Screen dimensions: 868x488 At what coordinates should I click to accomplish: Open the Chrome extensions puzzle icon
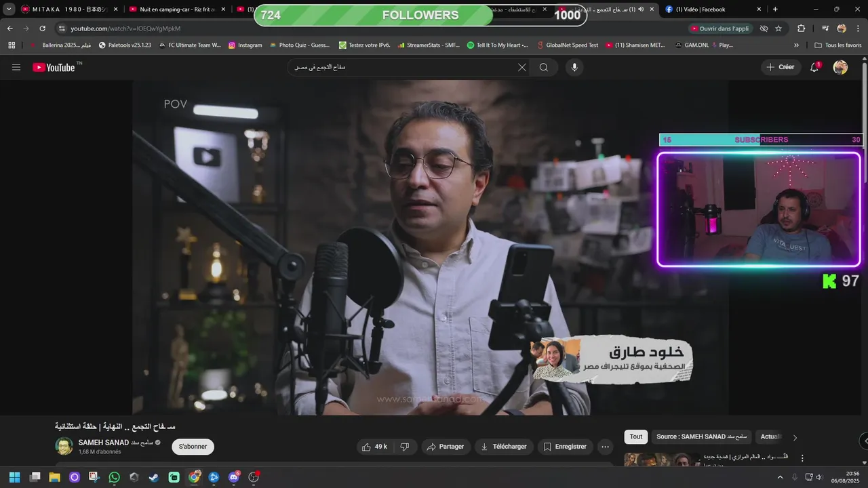pos(802,28)
